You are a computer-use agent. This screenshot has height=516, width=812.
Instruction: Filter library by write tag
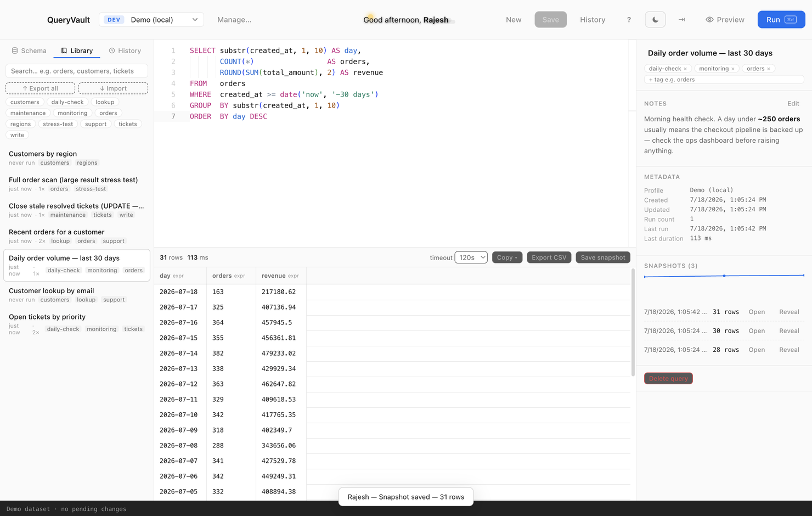tap(17, 135)
